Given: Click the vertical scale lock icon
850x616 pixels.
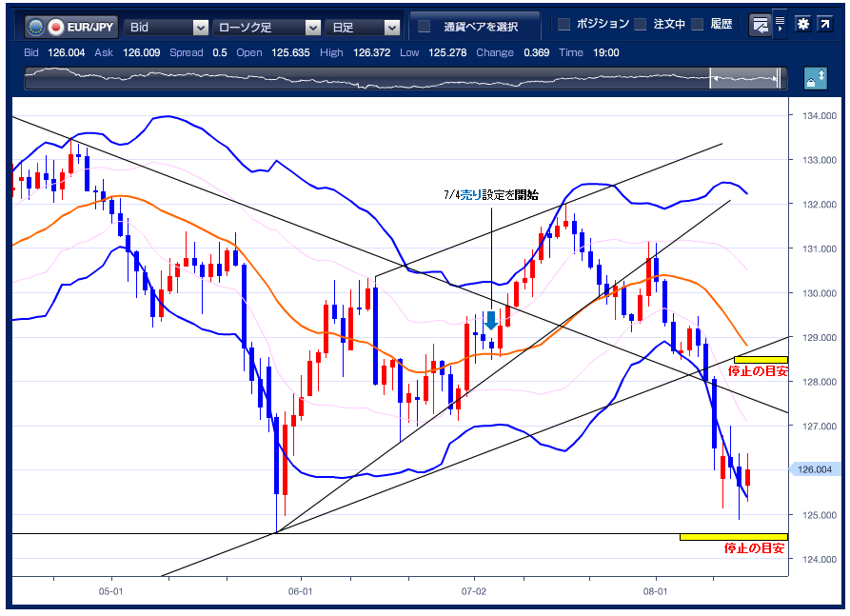Looking at the screenshot, I should 816,78.
